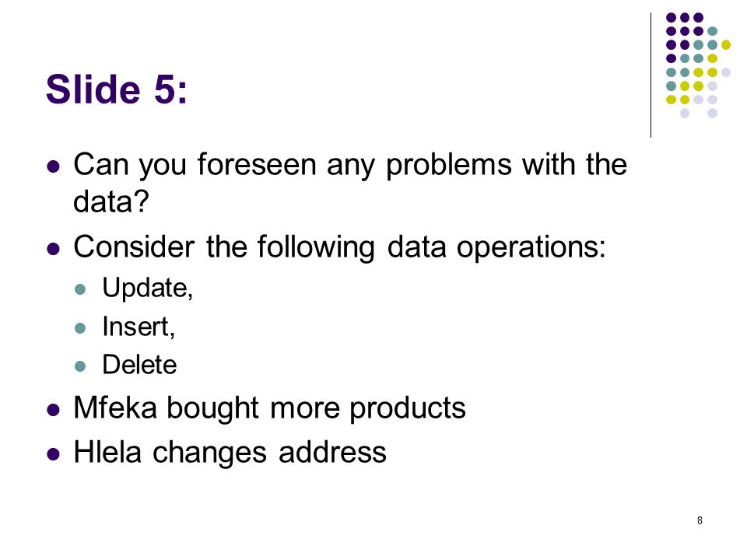Click the 'Delete' sub-bullet text
This screenshot has width=747, height=560.
[x=139, y=366]
